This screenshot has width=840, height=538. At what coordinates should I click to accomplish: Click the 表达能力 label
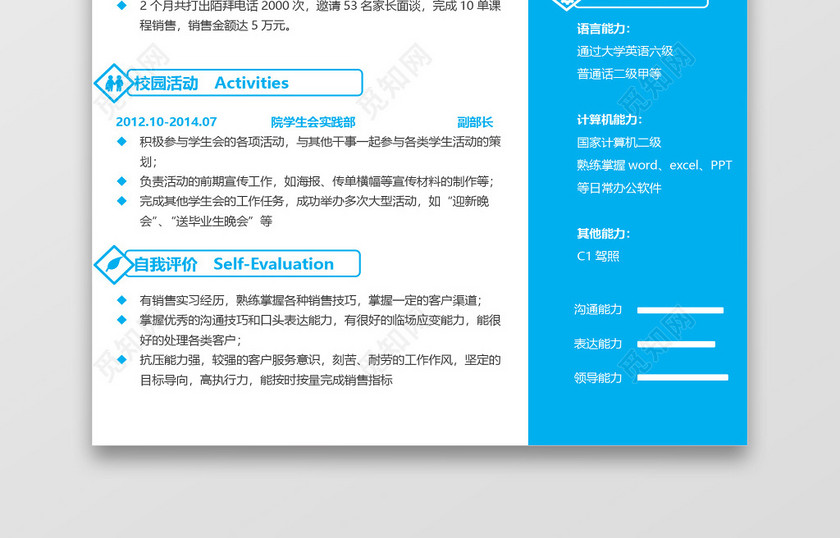(598, 344)
